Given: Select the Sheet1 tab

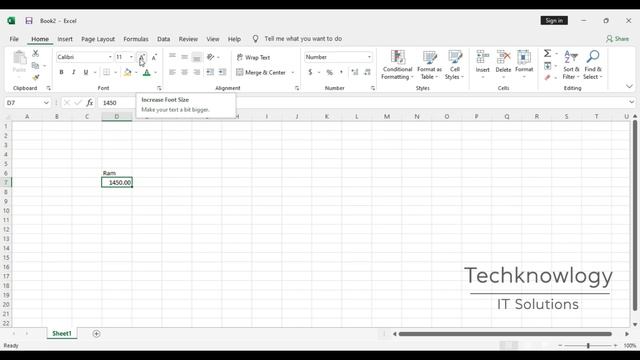Looking at the screenshot, I should point(62,333).
